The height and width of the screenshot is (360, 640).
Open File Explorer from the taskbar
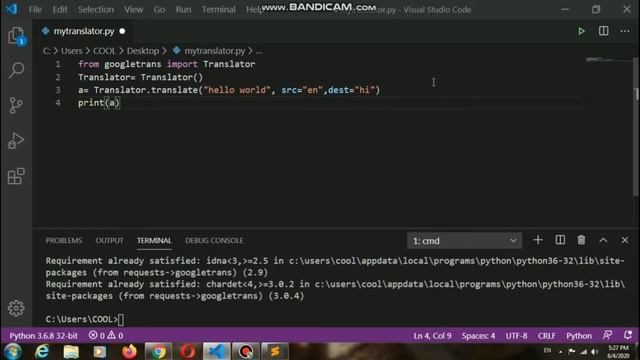[71, 351]
